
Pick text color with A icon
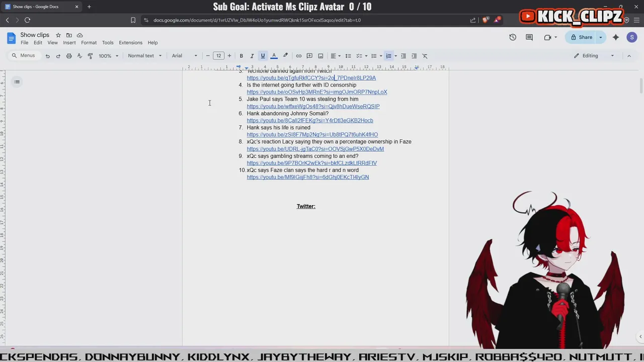coord(274,56)
